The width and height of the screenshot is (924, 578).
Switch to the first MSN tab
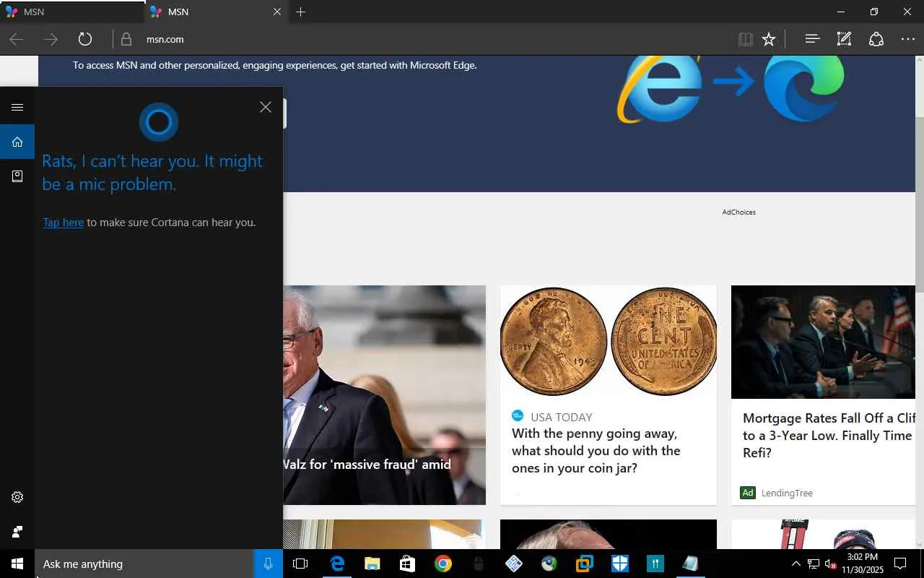pyautogui.click(x=72, y=12)
